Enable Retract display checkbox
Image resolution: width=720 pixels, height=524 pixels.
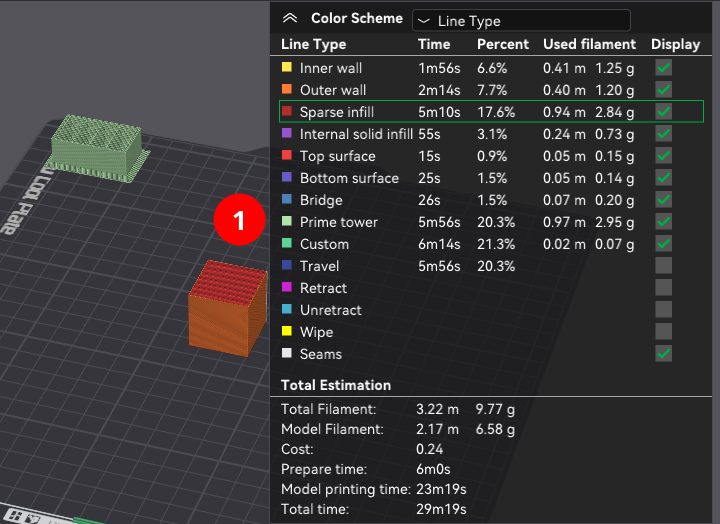tap(663, 287)
